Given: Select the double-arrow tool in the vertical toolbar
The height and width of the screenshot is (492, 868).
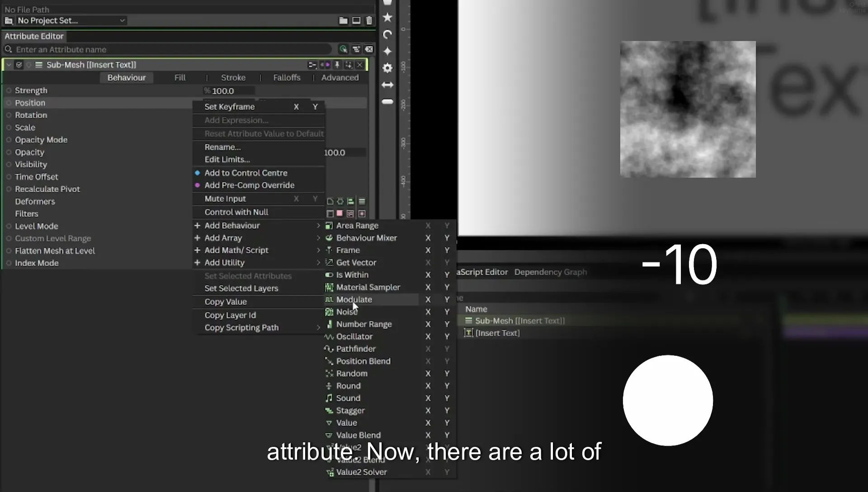Looking at the screenshot, I should pos(387,85).
